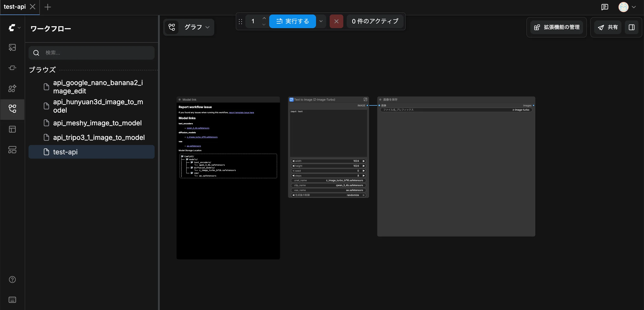Open 拡張機能の管理 extension manager

pyautogui.click(x=557, y=27)
